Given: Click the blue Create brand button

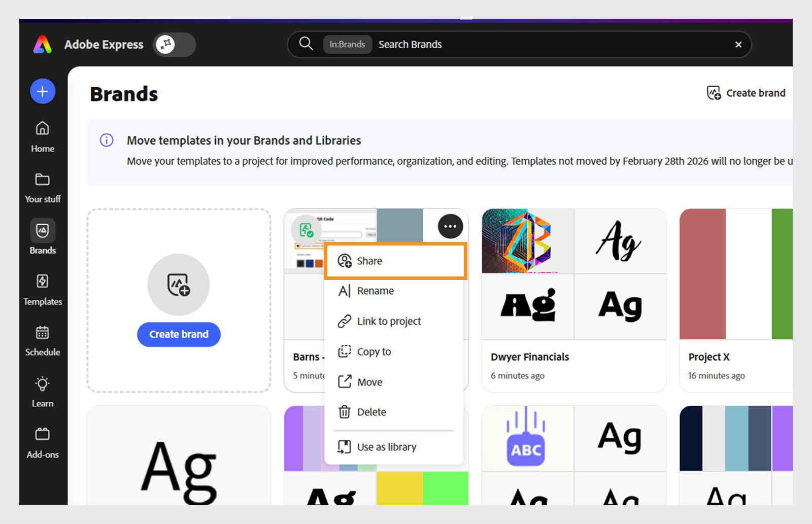Looking at the screenshot, I should (x=179, y=334).
